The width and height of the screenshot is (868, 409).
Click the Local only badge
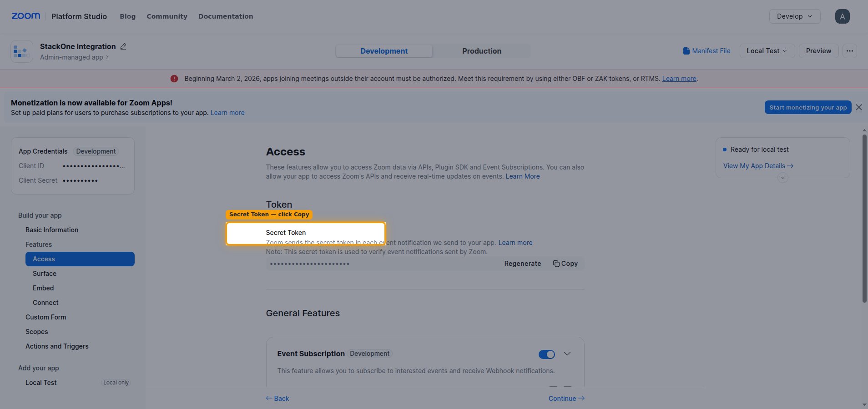pyautogui.click(x=116, y=383)
